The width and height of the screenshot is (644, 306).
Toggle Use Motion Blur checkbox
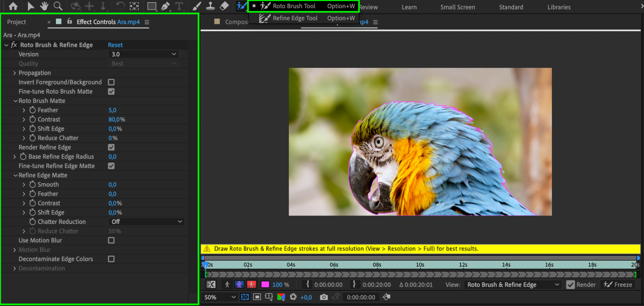111,240
